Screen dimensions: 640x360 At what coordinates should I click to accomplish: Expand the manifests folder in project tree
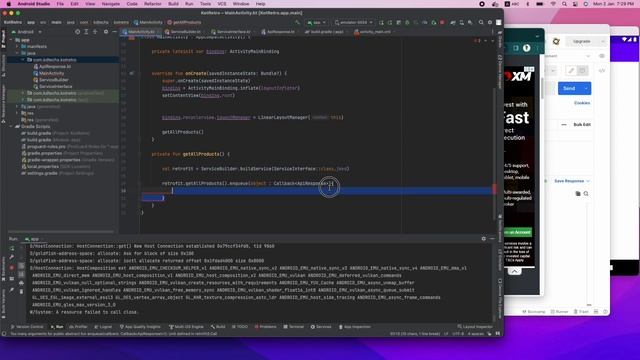17,47
